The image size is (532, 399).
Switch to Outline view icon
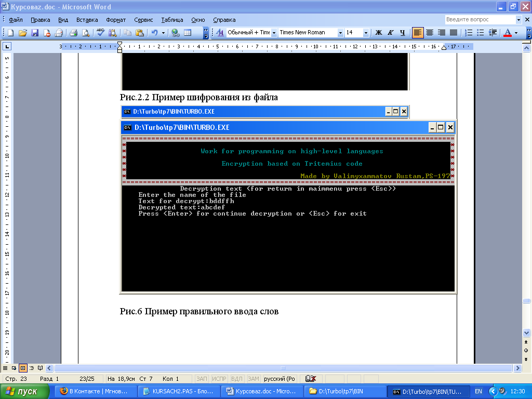(x=32, y=368)
